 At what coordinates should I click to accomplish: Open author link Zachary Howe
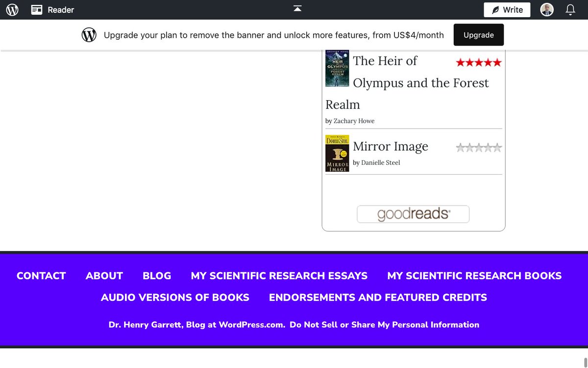tap(354, 121)
